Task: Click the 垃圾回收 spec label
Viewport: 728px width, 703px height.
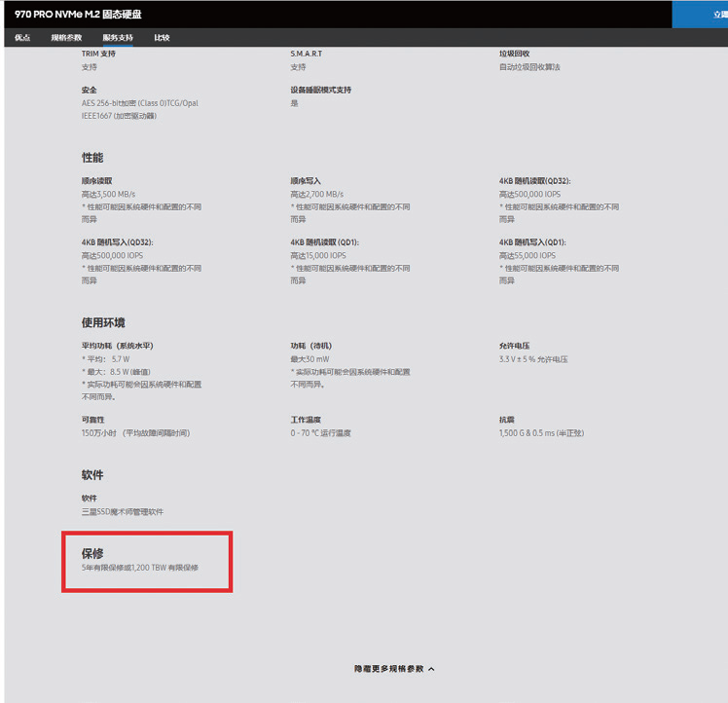Action: [515, 54]
